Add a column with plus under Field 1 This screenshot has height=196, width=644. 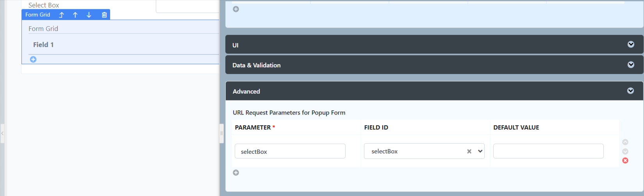click(33, 59)
